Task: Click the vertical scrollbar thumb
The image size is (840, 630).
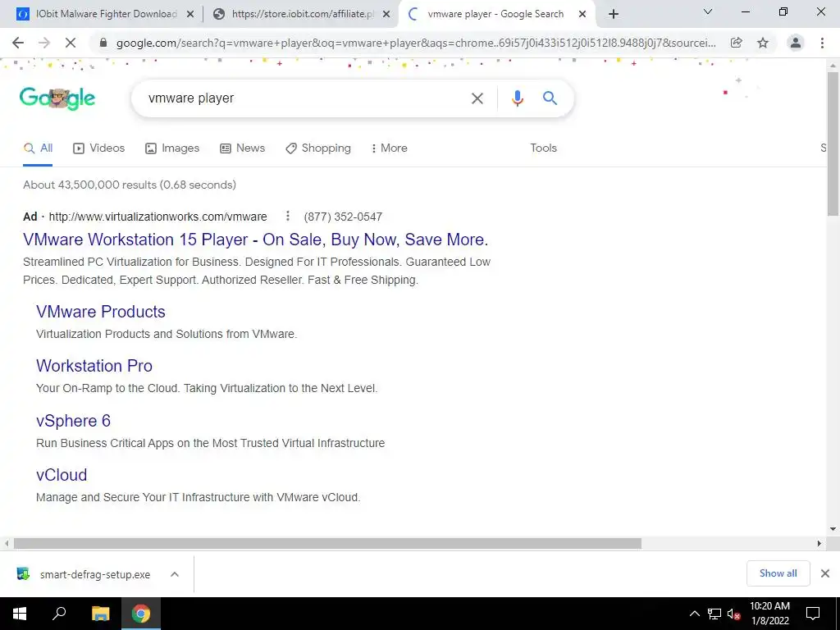Action: coord(833,144)
